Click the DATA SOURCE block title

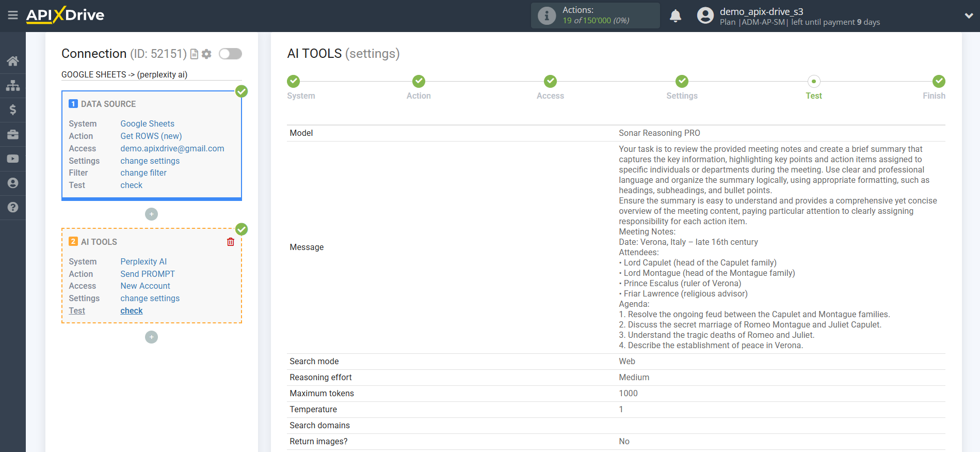tap(108, 104)
